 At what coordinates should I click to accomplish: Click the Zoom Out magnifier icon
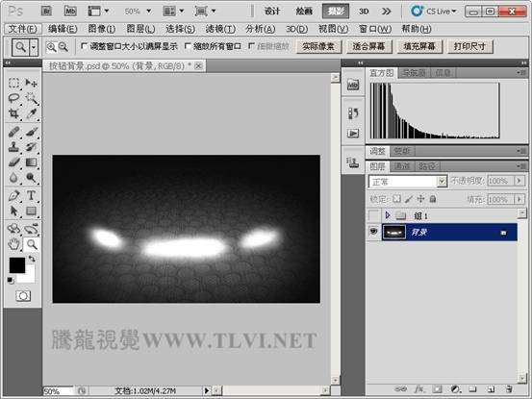point(63,46)
